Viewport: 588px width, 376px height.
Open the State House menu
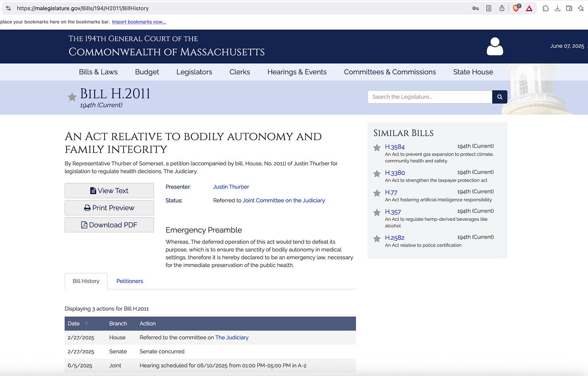pyautogui.click(x=473, y=72)
